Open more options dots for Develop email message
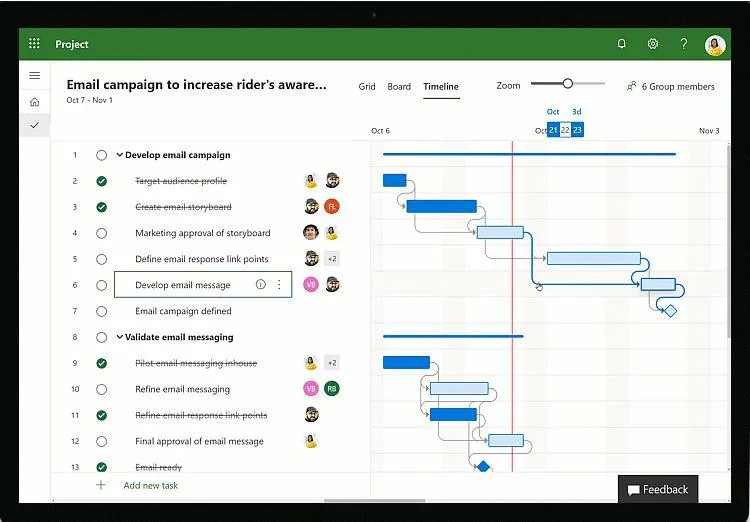Image resolution: width=750 pixels, height=522 pixels. tap(279, 285)
